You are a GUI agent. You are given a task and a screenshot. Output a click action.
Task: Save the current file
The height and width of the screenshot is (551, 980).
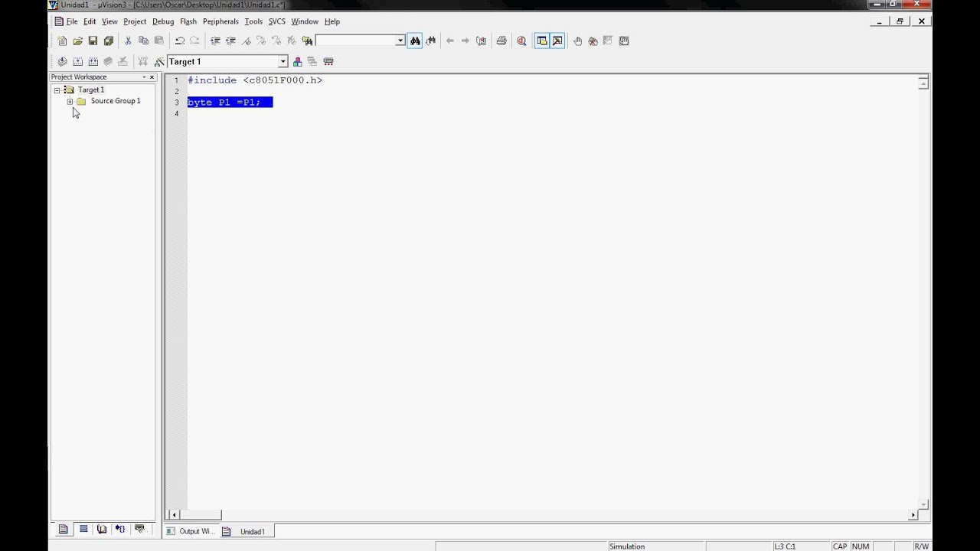(93, 41)
